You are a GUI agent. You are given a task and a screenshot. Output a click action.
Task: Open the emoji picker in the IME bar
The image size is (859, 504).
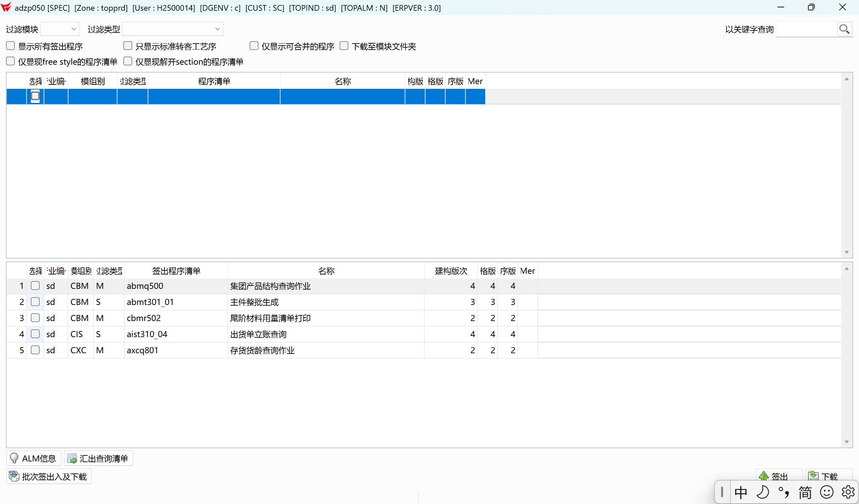pyautogui.click(x=826, y=492)
